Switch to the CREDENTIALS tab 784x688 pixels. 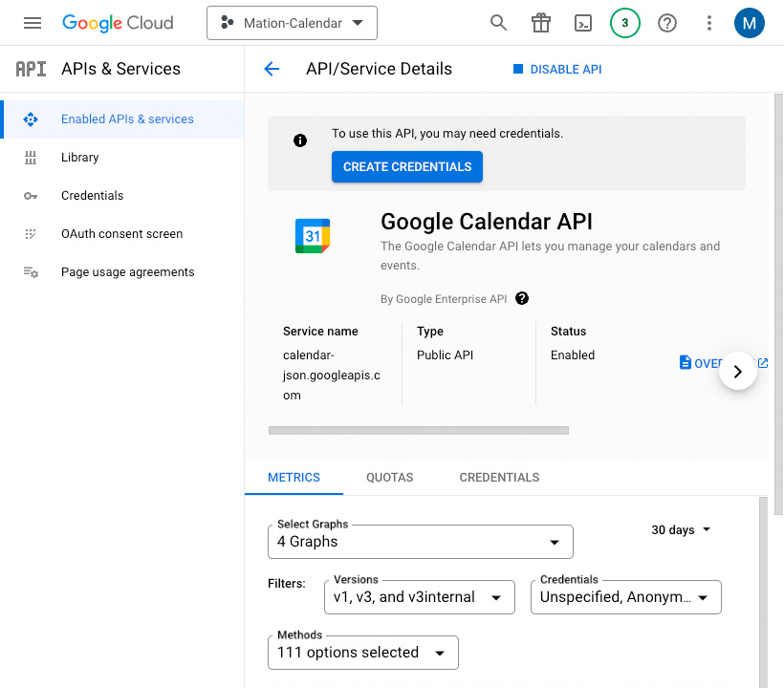(x=499, y=478)
